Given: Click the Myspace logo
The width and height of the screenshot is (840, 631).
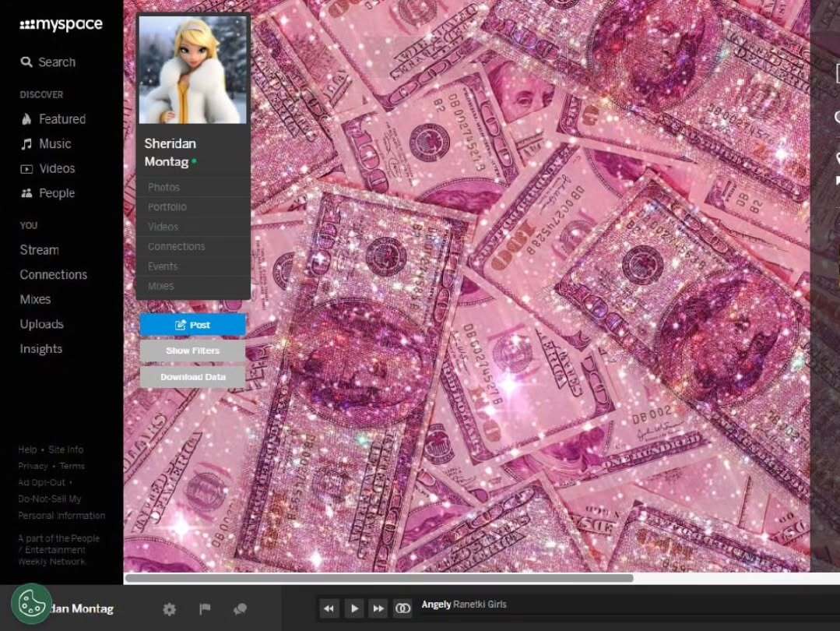Looking at the screenshot, I should (x=61, y=25).
